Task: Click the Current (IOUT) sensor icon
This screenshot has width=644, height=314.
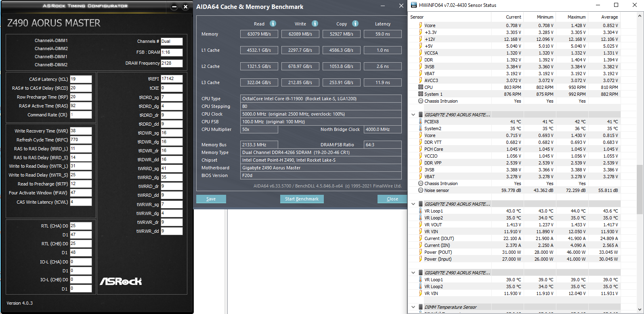Action: point(421,238)
